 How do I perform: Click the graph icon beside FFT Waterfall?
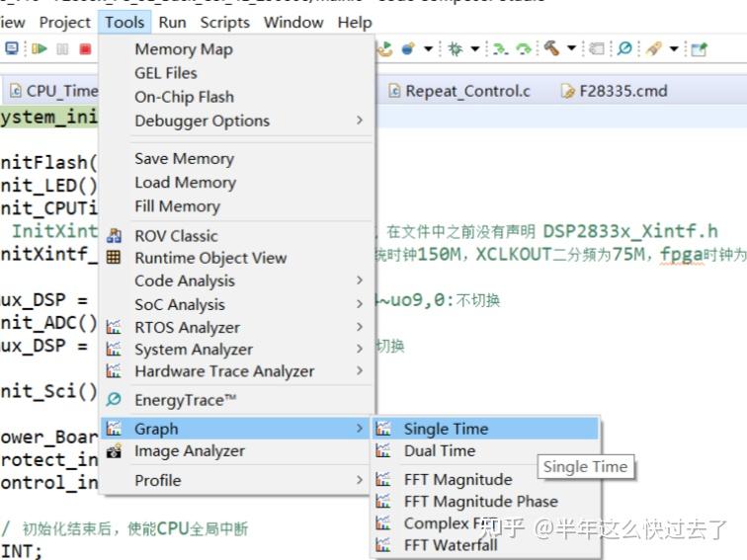pos(383,544)
